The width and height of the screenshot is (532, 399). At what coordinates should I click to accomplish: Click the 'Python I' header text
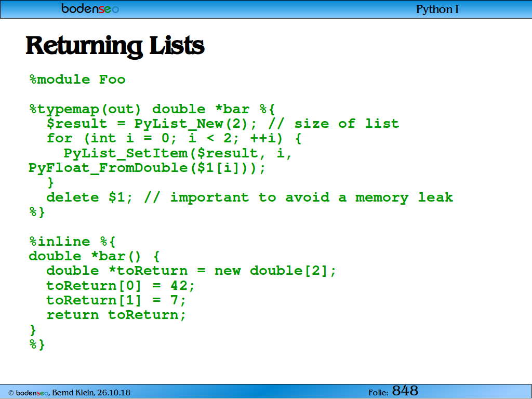pyautogui.click(x=437, y=9)
